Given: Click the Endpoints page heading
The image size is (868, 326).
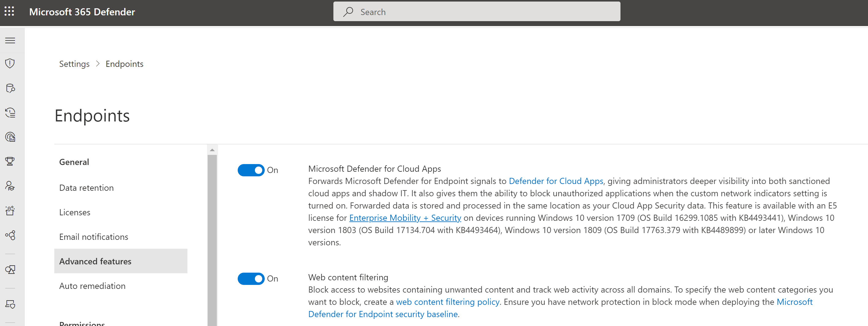Looking at the screenshot, I should [x=92, y=116].
